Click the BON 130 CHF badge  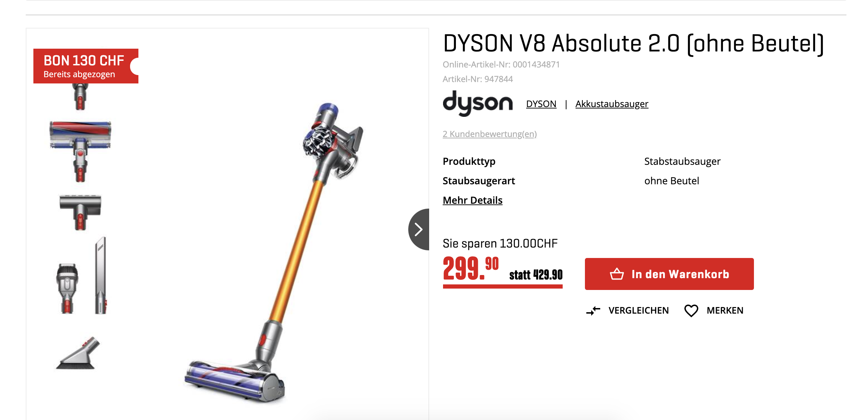point(86,66)
